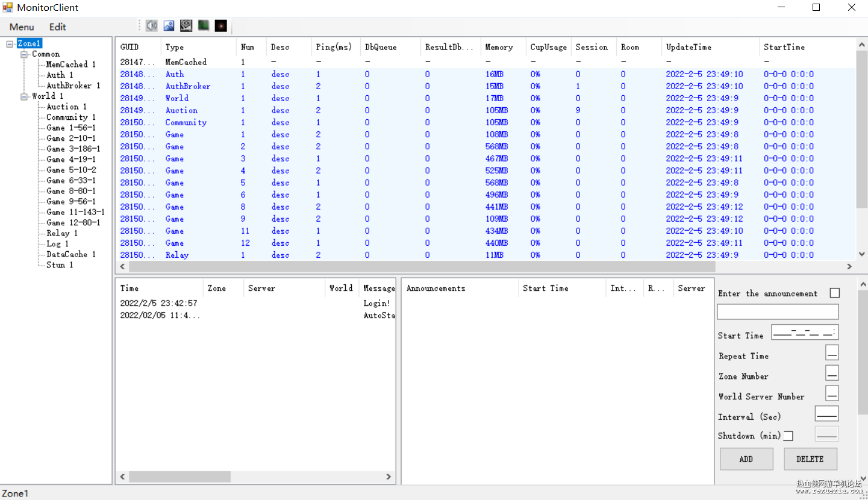
Task: Click the Relay cell in Type column
Action: pyautogui.click(x=177, y=255)
